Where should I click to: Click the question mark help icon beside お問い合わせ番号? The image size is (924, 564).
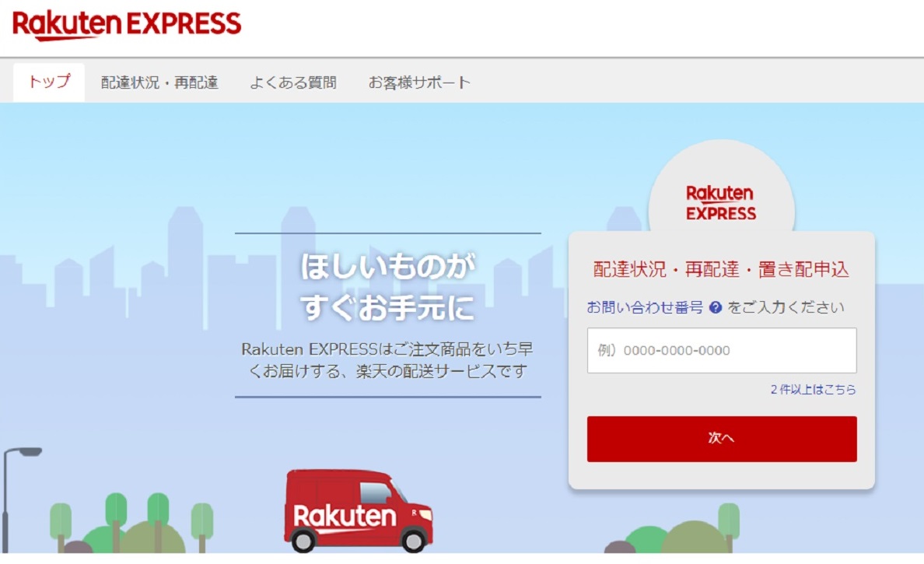pos(716,307)
